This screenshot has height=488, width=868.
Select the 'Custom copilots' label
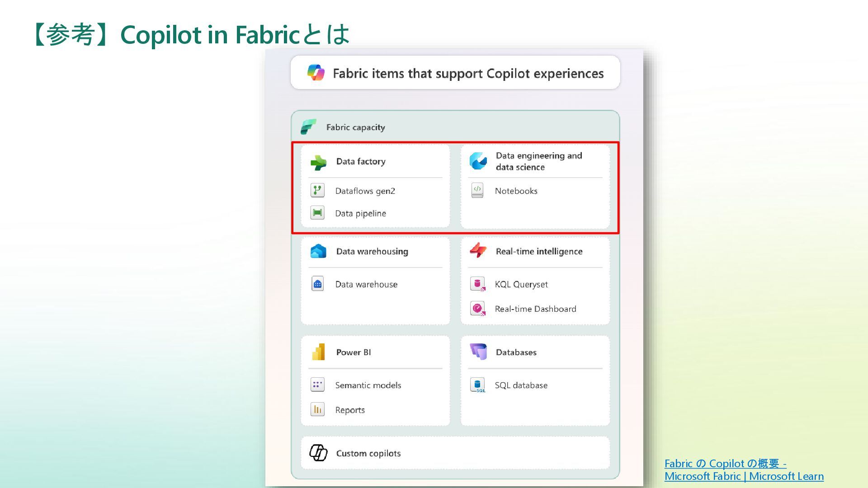368,453
